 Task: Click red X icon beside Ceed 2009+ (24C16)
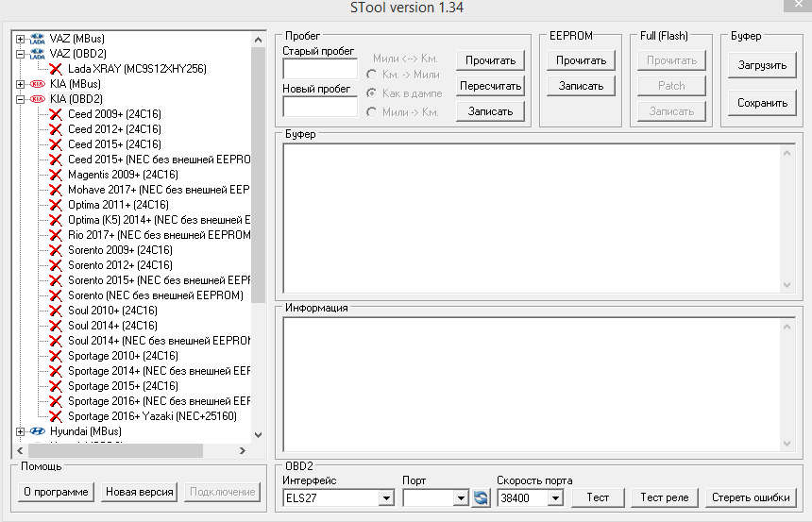(57, 114)
